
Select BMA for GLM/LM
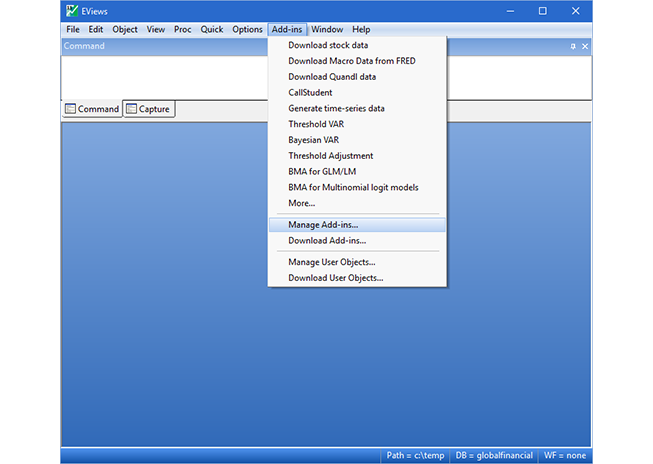[357, 172]
